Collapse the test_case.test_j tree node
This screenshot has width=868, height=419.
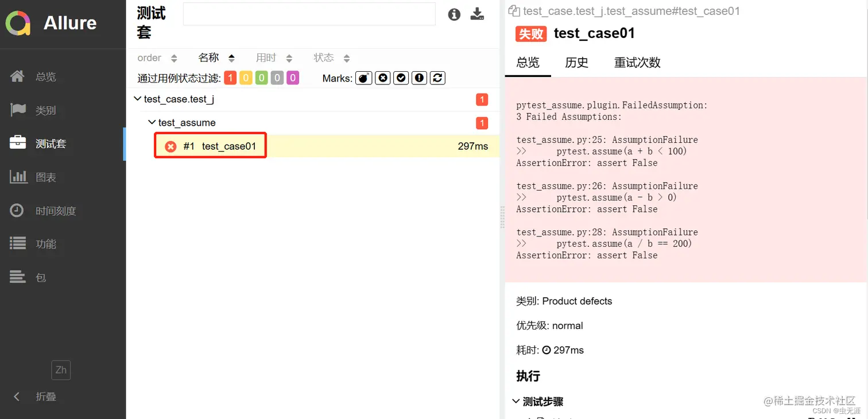137,99
